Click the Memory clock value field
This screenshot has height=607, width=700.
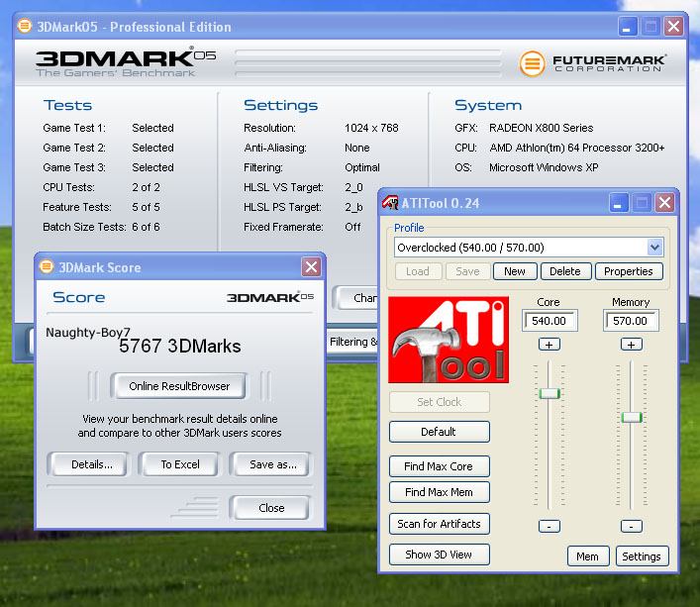click(631, 321)
